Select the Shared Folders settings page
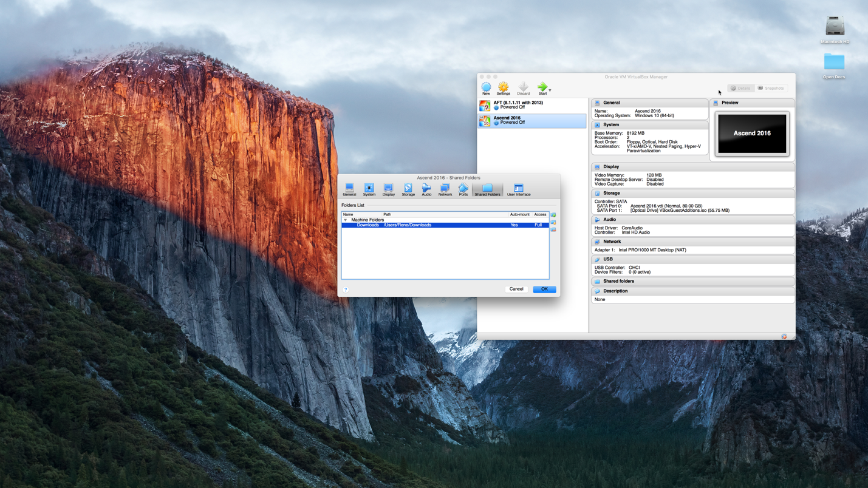 (x=487, y=190)
